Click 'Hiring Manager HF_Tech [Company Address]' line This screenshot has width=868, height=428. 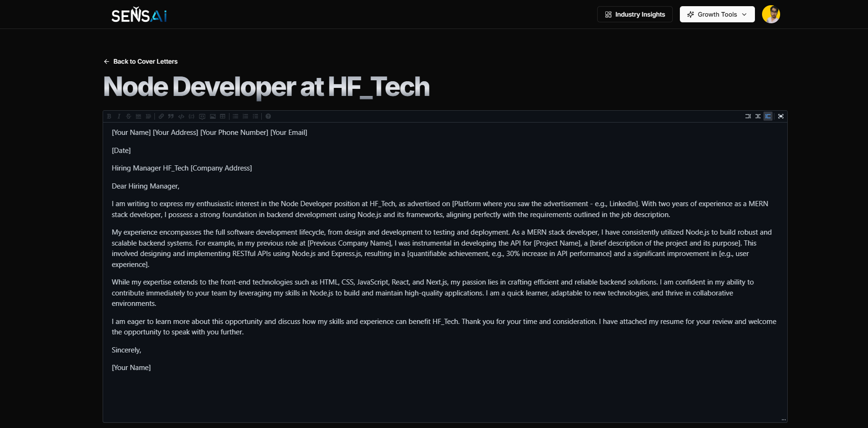pyautogui.click(x=182, y=168)
